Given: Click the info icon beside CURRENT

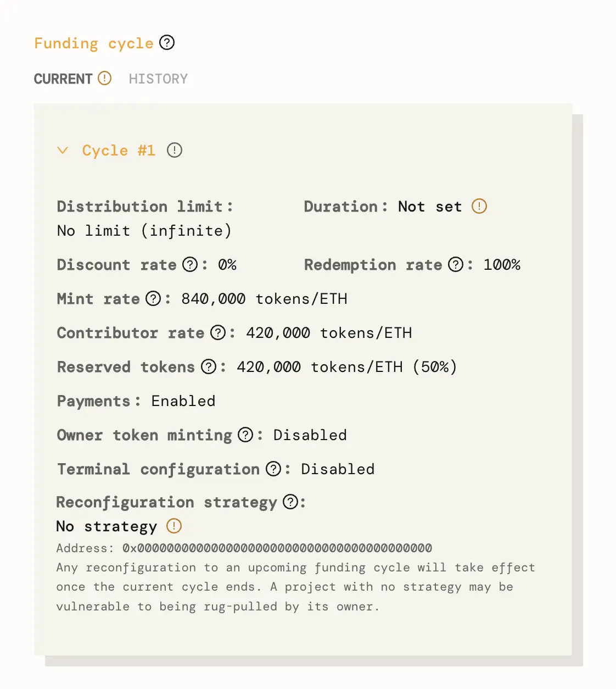Looking at the screenshot, I should [x=105, y=78].
